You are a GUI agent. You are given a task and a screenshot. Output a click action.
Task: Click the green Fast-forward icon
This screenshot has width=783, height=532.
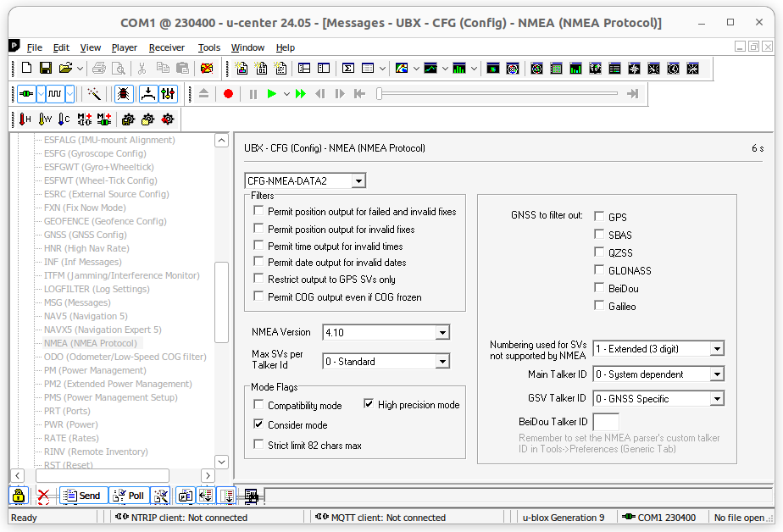click(301, 94)
